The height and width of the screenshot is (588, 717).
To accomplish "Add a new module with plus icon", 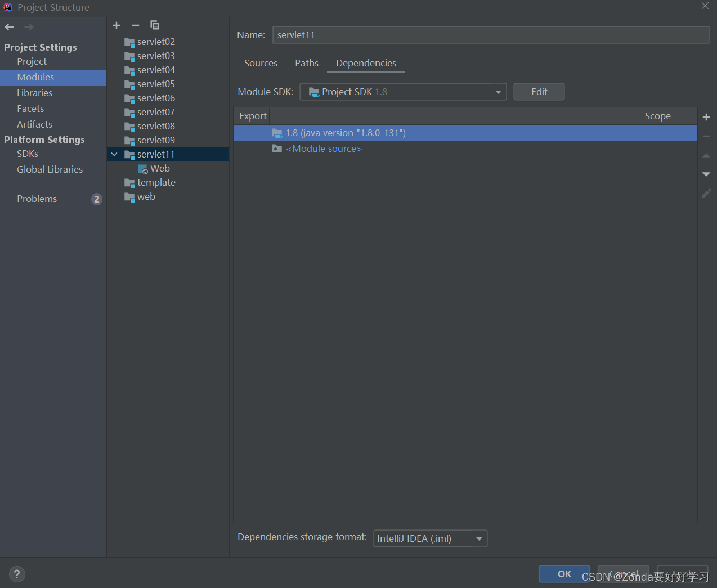I will click(116, 25).
